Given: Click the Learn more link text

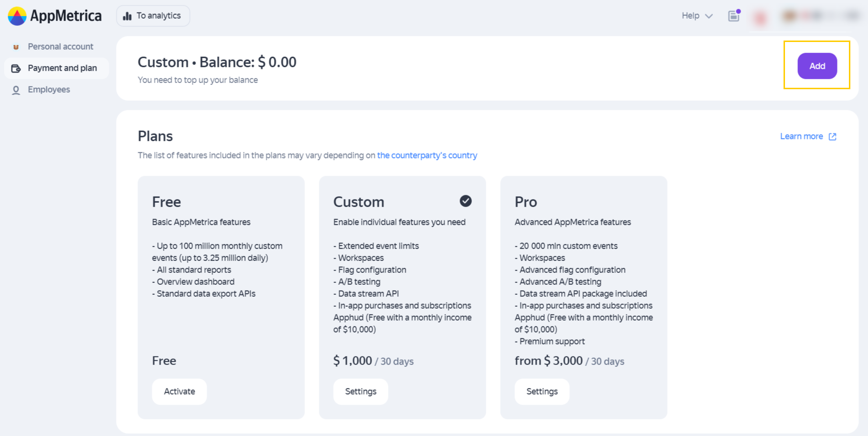Looking at the screenshot, I should click(x=801, y=136).
